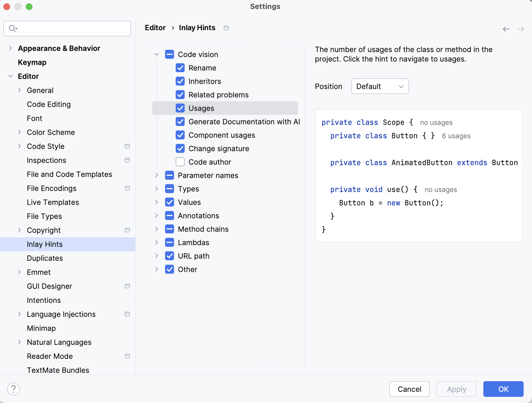This screenshot has height=403, width=532.
Task: Click the project settings icon next to Reader Mode
Action: (x=127, y=356)
